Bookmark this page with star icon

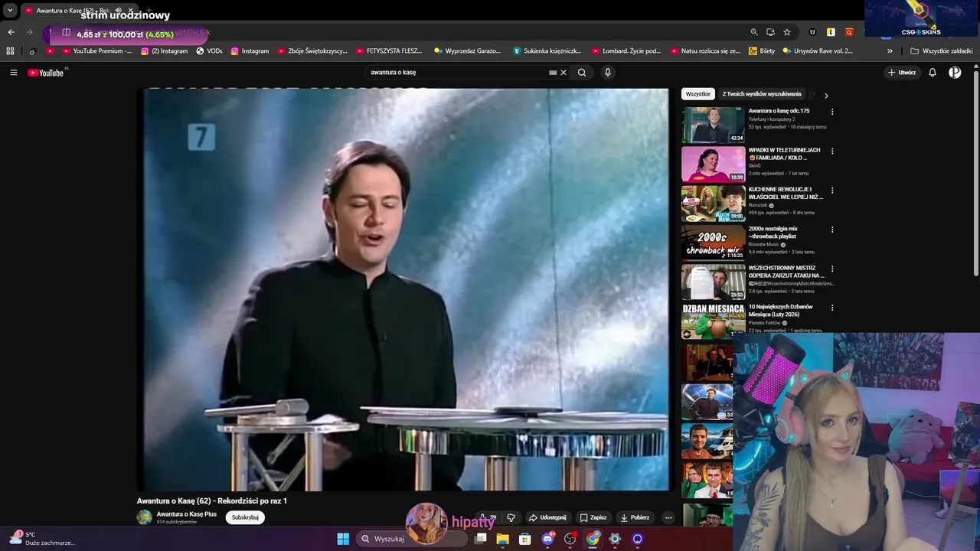787,32
